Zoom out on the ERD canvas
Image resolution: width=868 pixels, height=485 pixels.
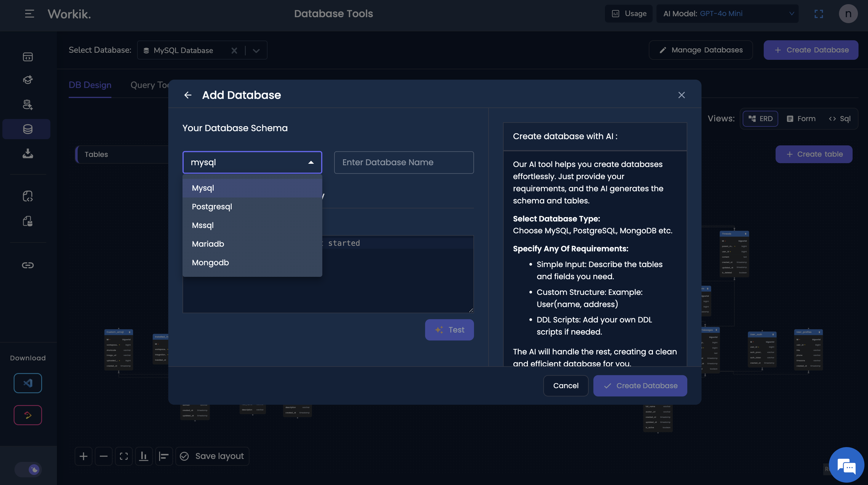tap(103, 456)
